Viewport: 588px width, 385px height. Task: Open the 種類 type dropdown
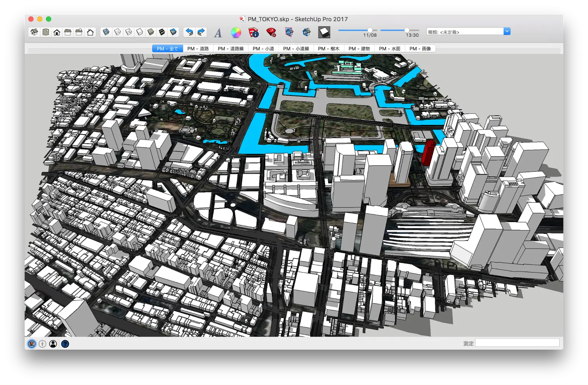(x=468, y=32)
